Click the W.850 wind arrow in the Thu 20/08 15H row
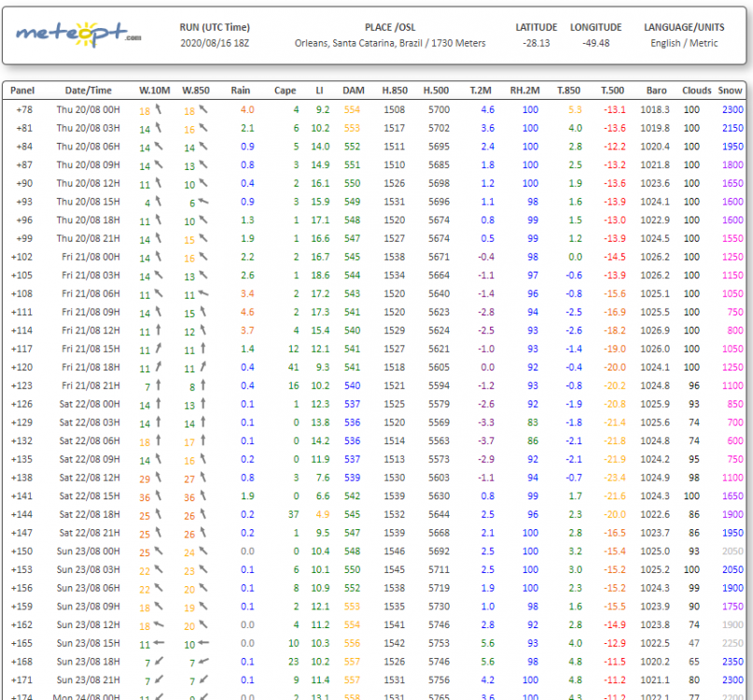Image resolution: width=753 pixels, height=700 pixels. click(x=203, y=202)
